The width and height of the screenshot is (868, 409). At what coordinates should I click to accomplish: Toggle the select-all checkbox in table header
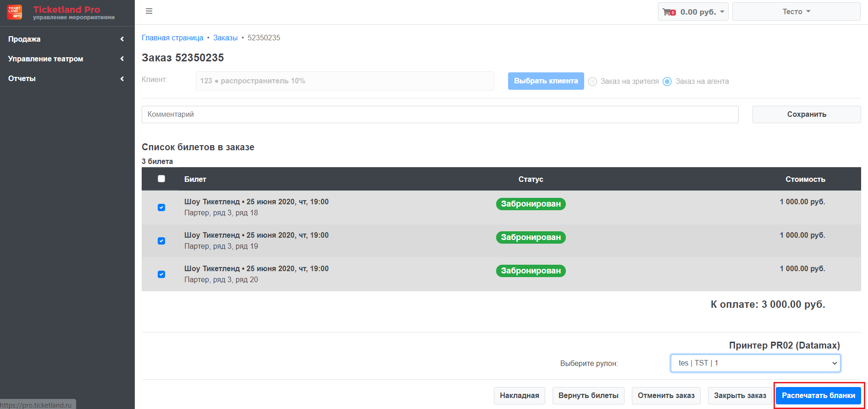tap(161, 179)
